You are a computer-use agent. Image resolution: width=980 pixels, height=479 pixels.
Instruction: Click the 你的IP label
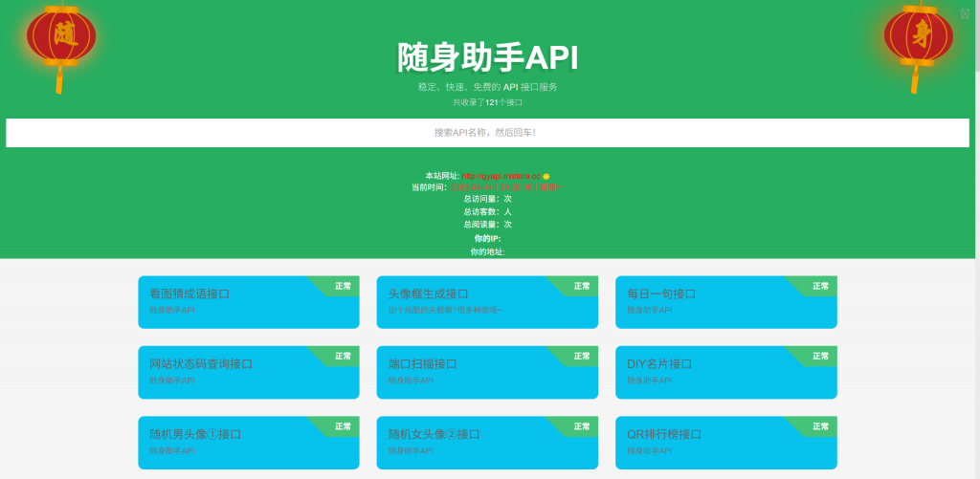(x=487, y=239)
